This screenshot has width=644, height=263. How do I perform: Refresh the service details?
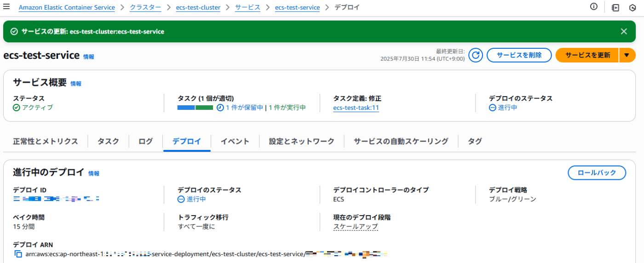tap(476, 55)
